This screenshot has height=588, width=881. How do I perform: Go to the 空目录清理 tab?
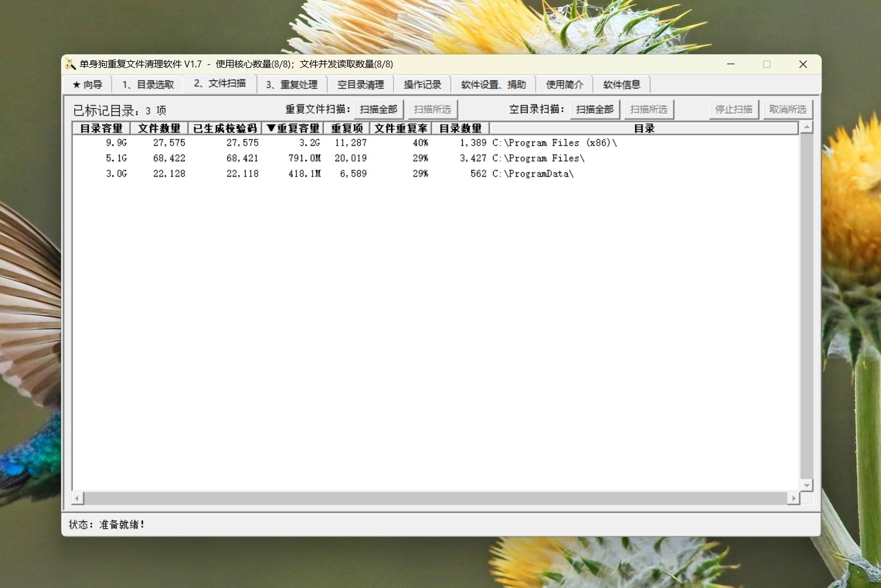pyautogui.click(x=361, y=85)
